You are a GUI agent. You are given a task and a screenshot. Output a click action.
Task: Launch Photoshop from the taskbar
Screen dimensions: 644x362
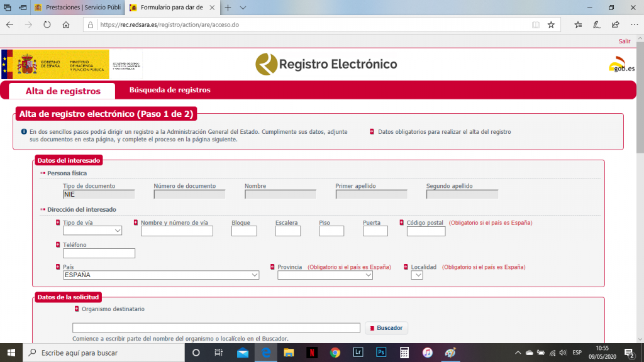pos(381,353)
